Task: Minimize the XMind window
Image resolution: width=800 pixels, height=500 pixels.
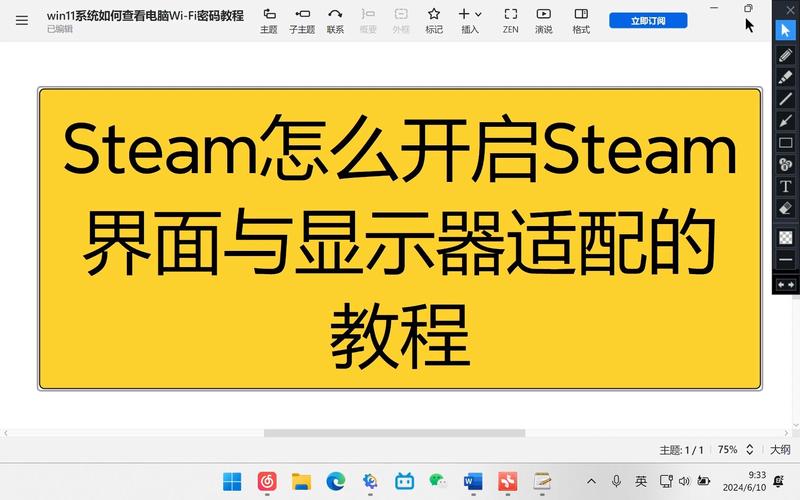Action: pos(714,8)
